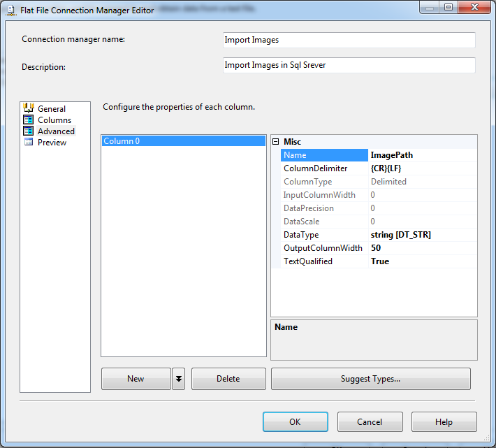Switch to the Columns page
Image resolution: width=496 pixels, height=448 pixels.
(x=54, y=120)
